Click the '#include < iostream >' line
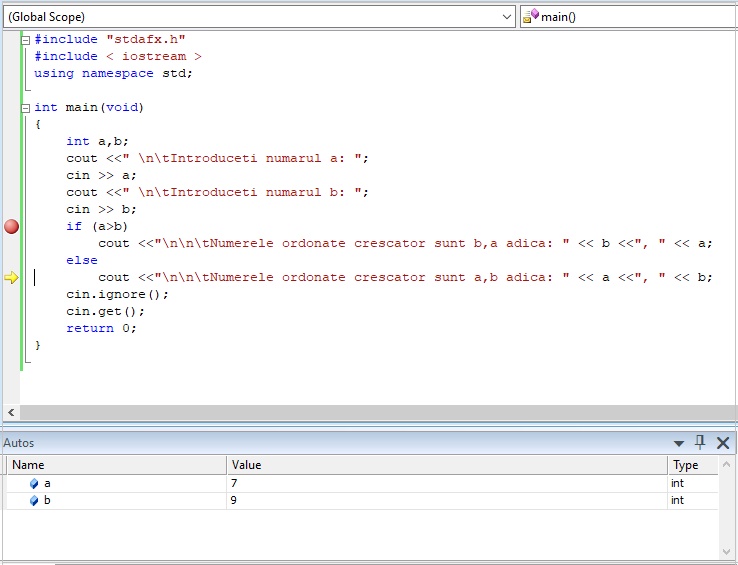 118,56
